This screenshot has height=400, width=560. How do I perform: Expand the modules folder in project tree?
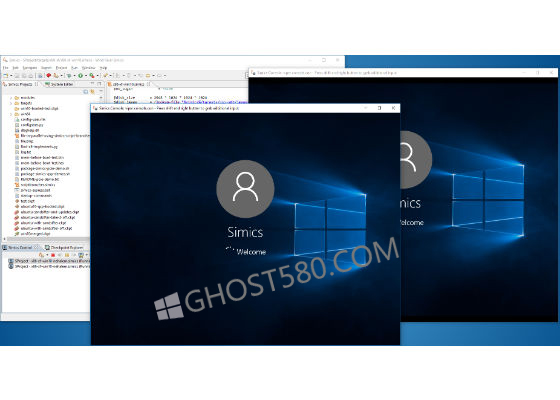click(11, 98)
